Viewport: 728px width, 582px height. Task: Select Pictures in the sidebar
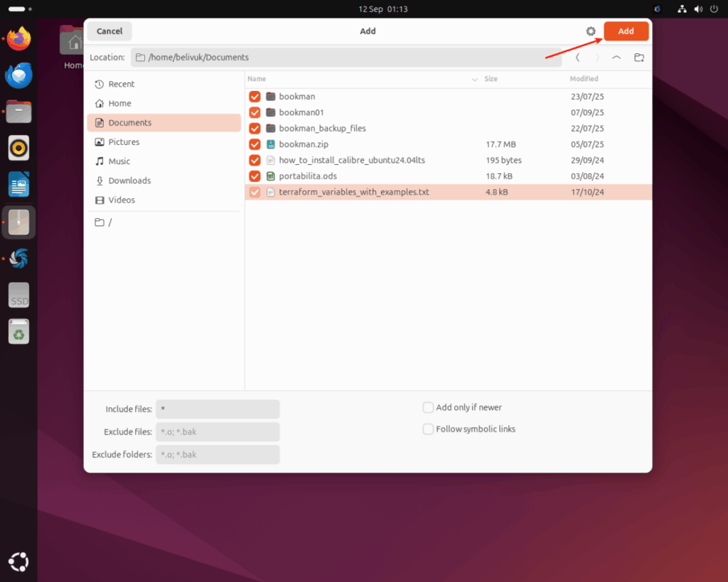[x=164, y=142]
